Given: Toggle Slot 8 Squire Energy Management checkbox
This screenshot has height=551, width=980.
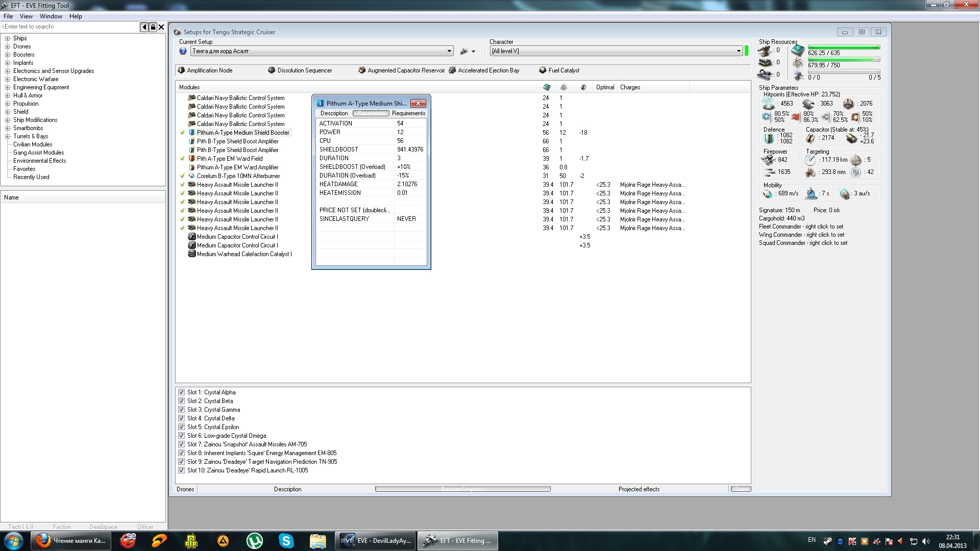Looking at the screenshot, I should coord(181,453).
